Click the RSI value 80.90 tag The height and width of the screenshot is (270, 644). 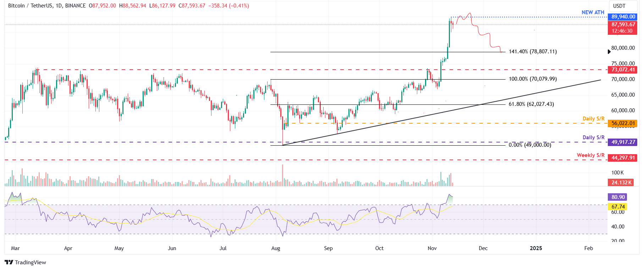(618, 197)
